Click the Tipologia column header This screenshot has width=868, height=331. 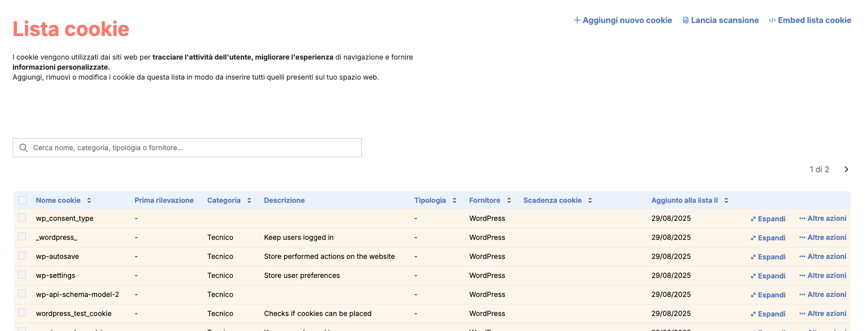tap(429, 200)
